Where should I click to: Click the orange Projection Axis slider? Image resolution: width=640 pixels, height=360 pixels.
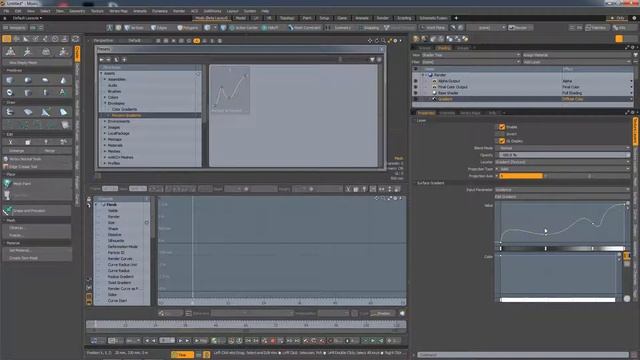521,176
